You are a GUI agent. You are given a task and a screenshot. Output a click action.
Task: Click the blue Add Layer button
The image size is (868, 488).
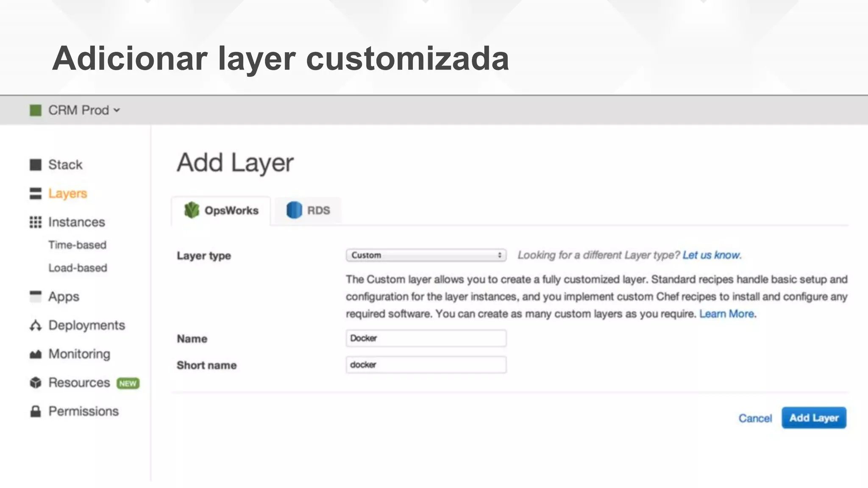point(814,418)
